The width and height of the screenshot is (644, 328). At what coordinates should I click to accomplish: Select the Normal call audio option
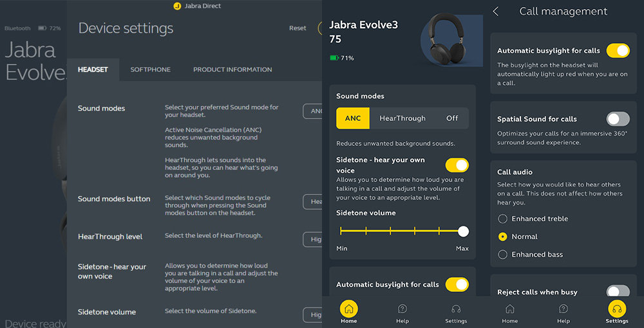tap(502, 237)
